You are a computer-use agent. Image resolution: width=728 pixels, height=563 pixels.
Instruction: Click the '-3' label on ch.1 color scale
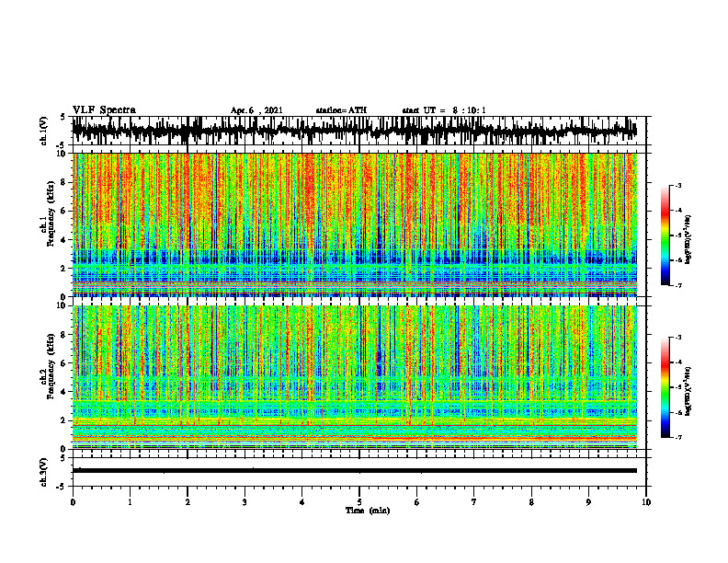tap(677, 185)
